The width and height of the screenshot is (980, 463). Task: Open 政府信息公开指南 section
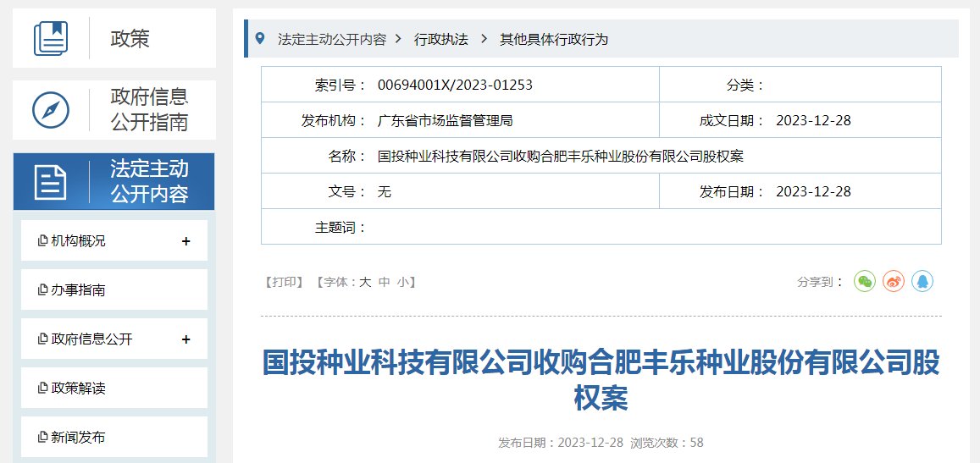click(x=114, y=110)
